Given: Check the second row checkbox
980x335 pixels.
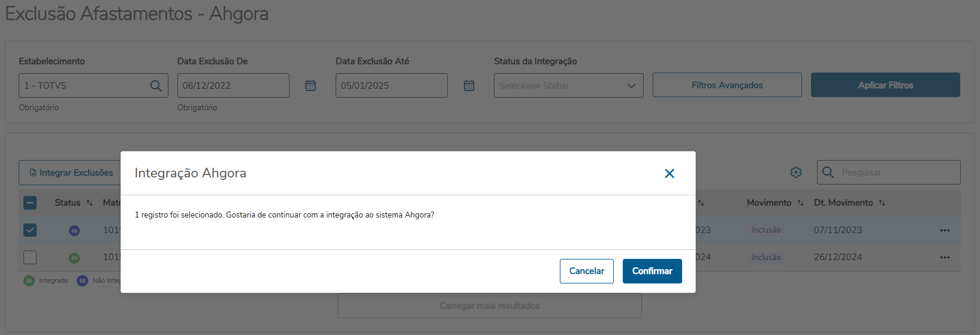Looking at the screenshot, I should point(30,258).
